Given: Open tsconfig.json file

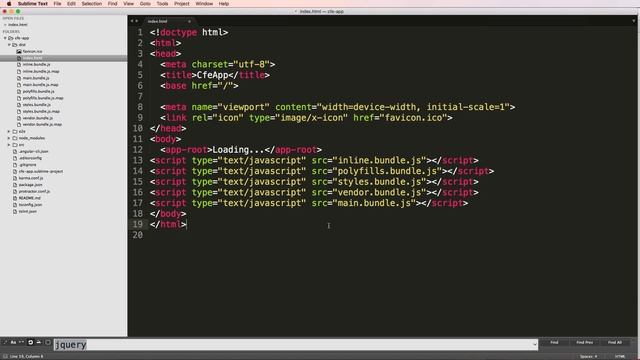Looking at the screenshot, I should [x=30, y=205].
